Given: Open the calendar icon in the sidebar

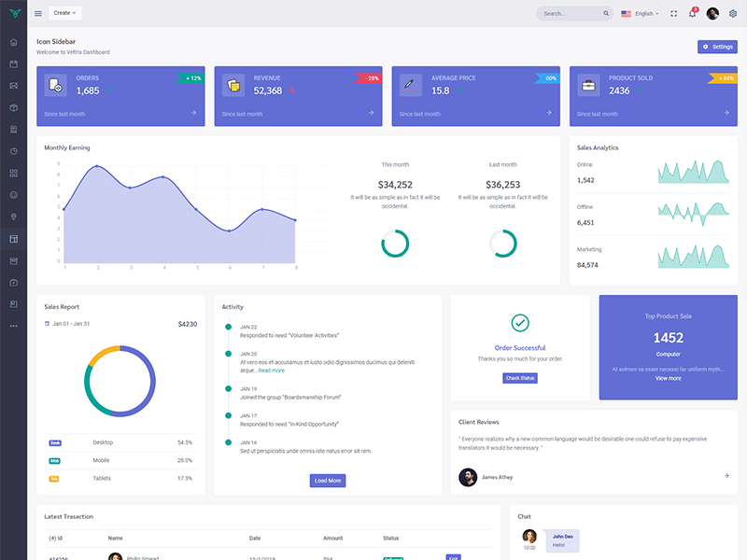Looking at the screenshot, I should click(13, 64).
